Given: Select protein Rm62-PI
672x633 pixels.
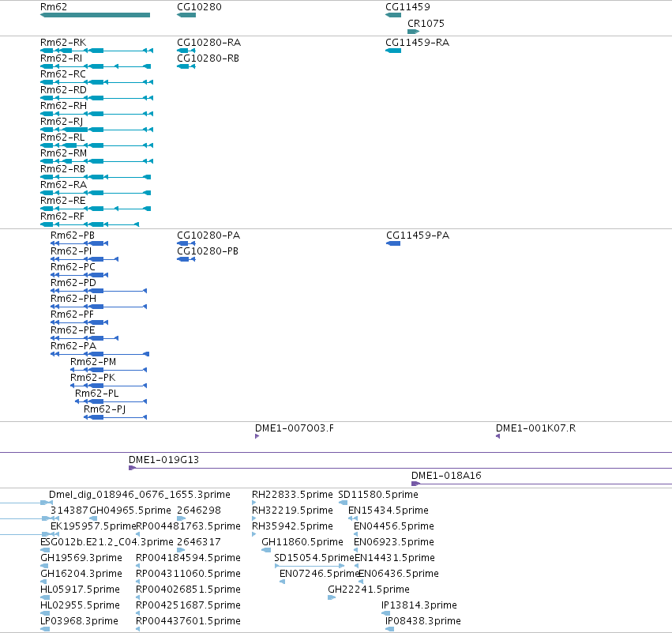Looking at the screenshot, I should pos(71,251).
